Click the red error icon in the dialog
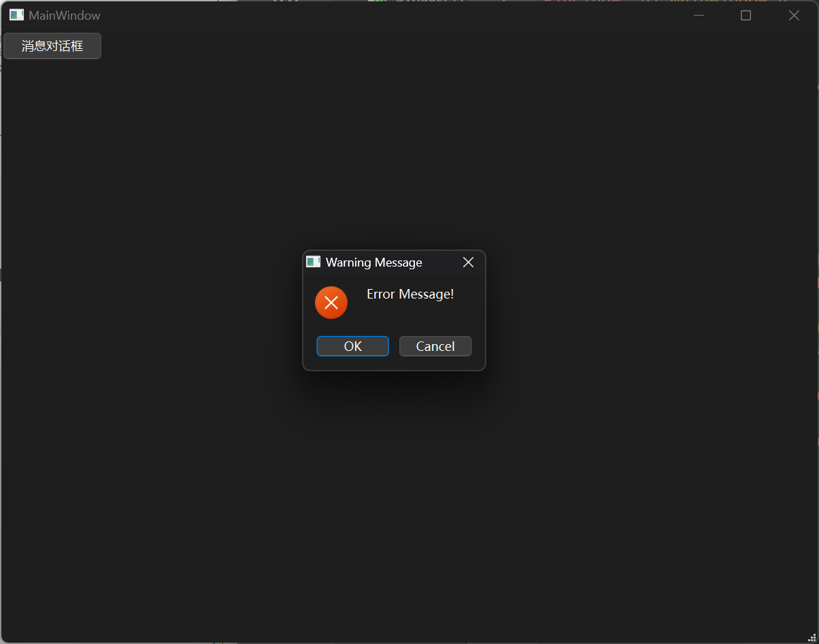The height and width of the screenshot is (644, 819). (x=331, y=303)
